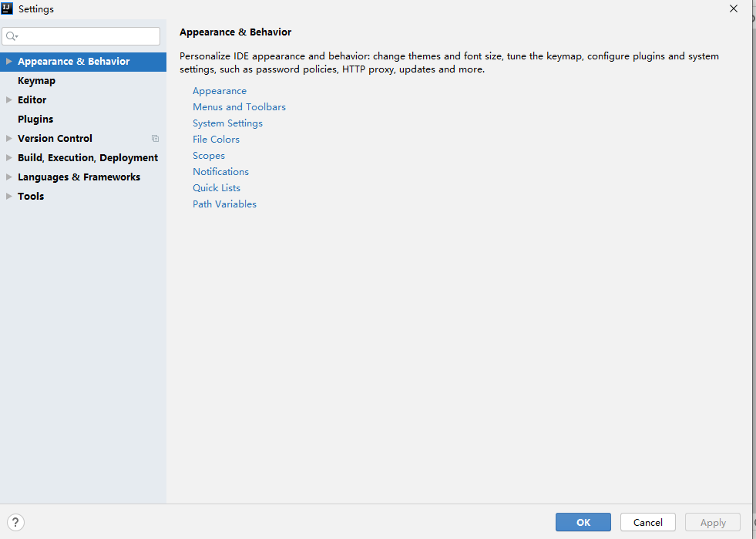Viewport: 756px width, 539px height.
Task: Click the Cancel button
Action: 647,522
